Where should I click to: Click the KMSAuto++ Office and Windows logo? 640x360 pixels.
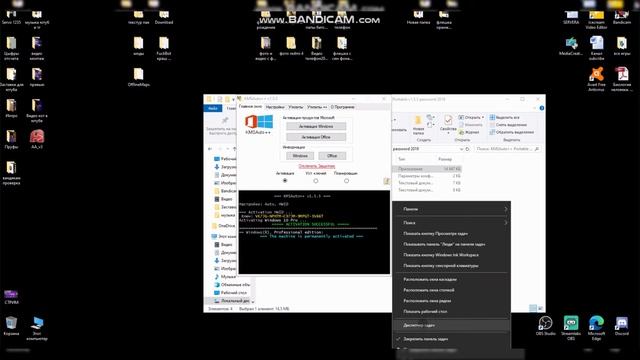point(258,122)
